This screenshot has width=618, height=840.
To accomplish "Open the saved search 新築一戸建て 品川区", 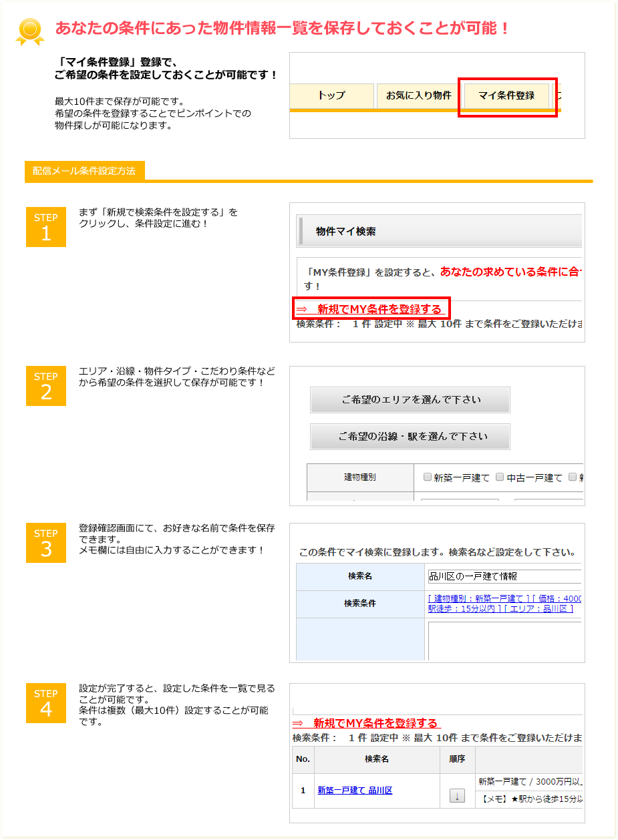I will [x=355, y=791].
